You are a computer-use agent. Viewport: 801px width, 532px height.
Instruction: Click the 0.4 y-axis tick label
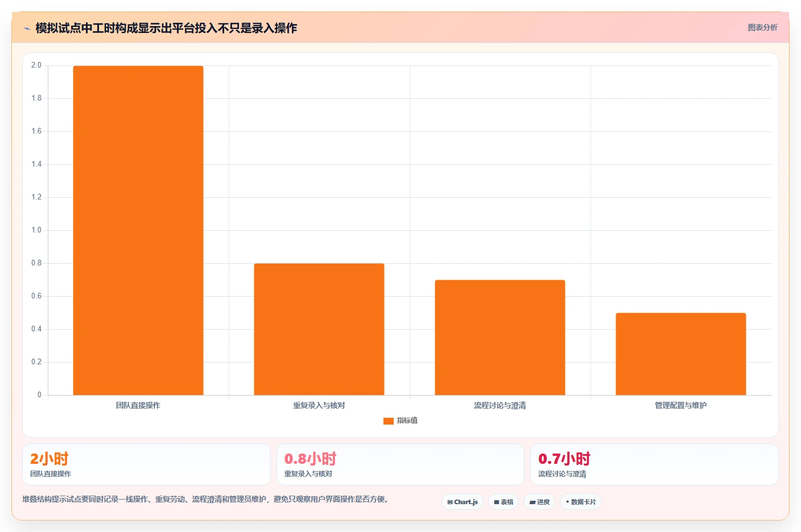(x=36, y=329)
